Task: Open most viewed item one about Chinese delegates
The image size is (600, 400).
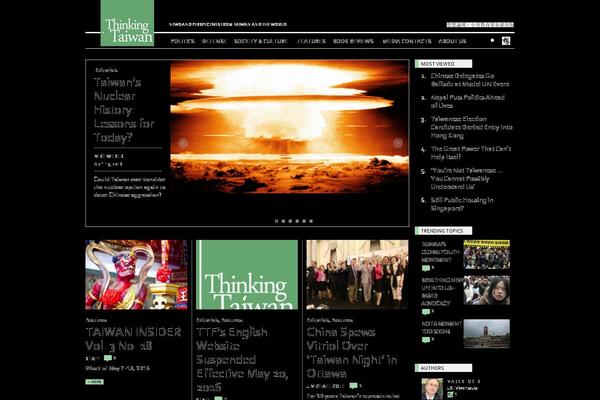Action: tap(470, 80)
